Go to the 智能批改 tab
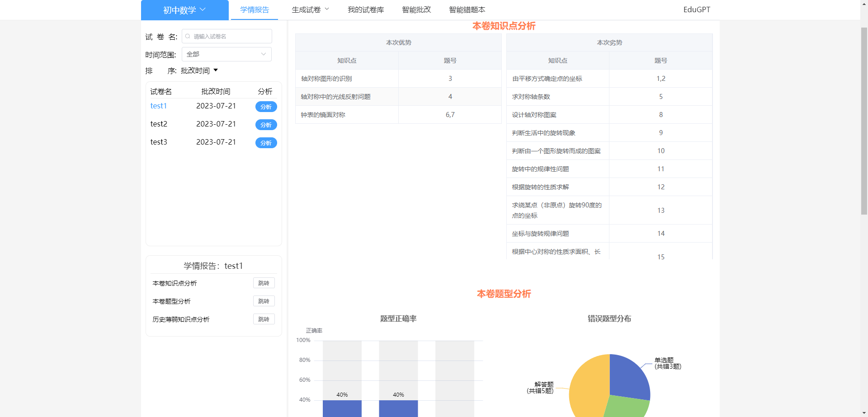Viewport: 868px width, 417px height. coord(416,10)
